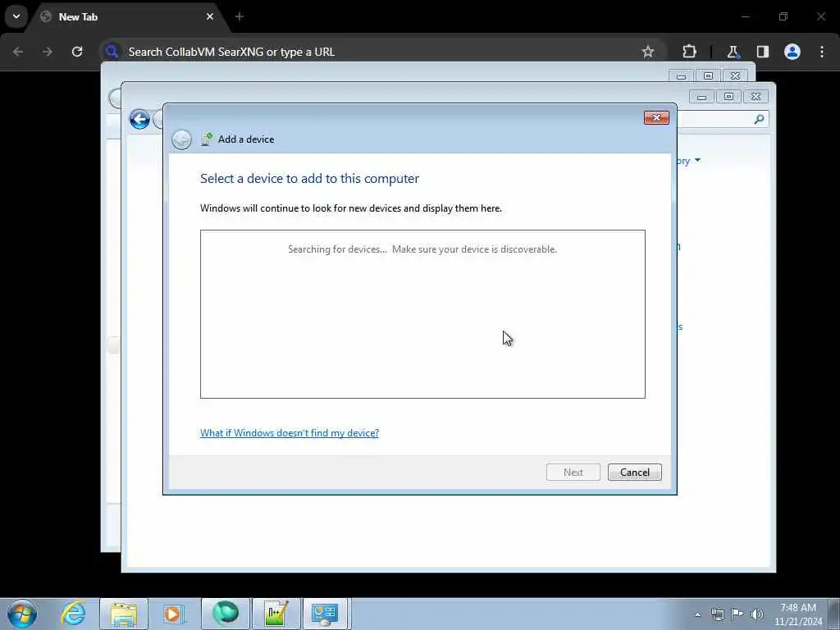Close the rear background window

[736, 76]
